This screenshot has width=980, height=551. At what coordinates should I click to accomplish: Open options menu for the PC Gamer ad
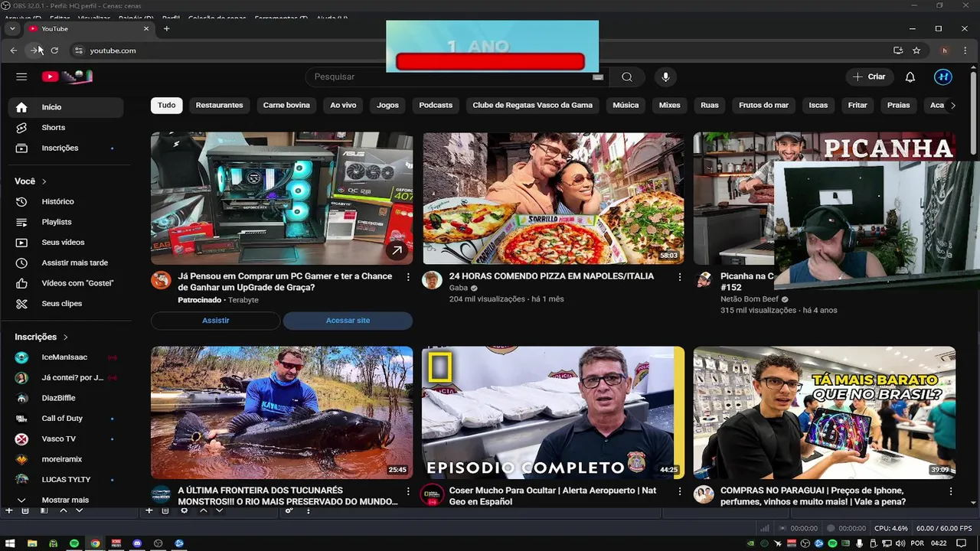click(408, 277)
